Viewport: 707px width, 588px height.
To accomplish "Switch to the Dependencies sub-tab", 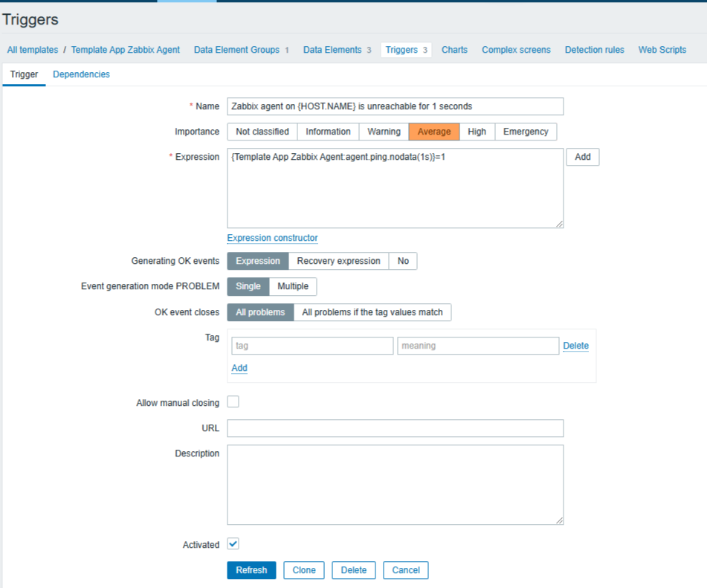I will tap(81, 74).
